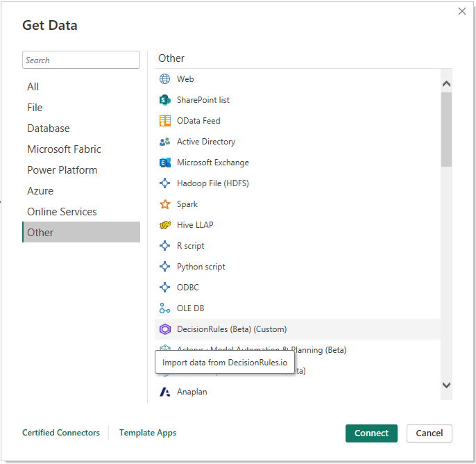476x464 pixels.
Task: Click the Web globe icon
Action: click(164, 79)
